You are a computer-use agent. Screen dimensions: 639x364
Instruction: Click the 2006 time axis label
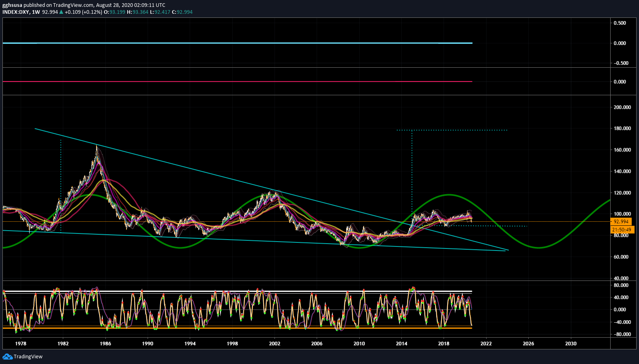[317, 344]
